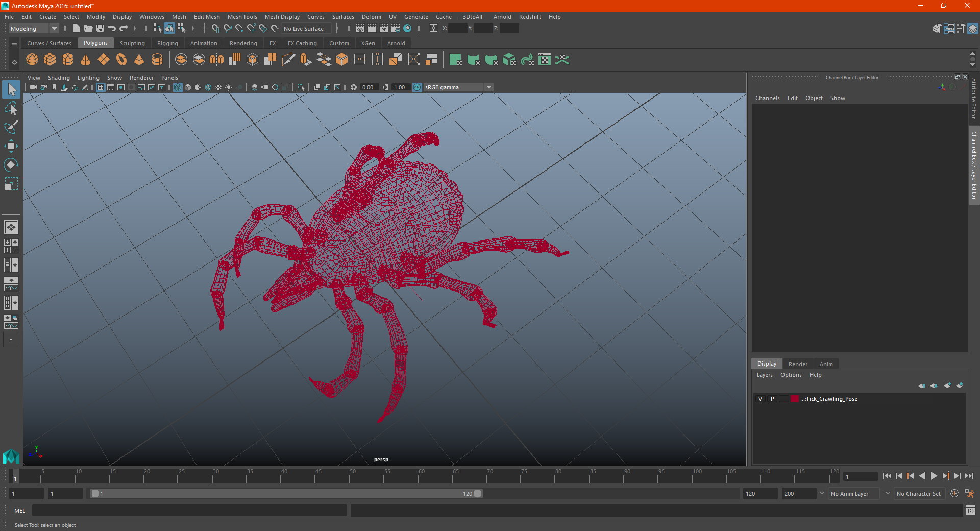Switch to the Anim layer tab
Screen dimensions: 980x531
coord(826,364)
